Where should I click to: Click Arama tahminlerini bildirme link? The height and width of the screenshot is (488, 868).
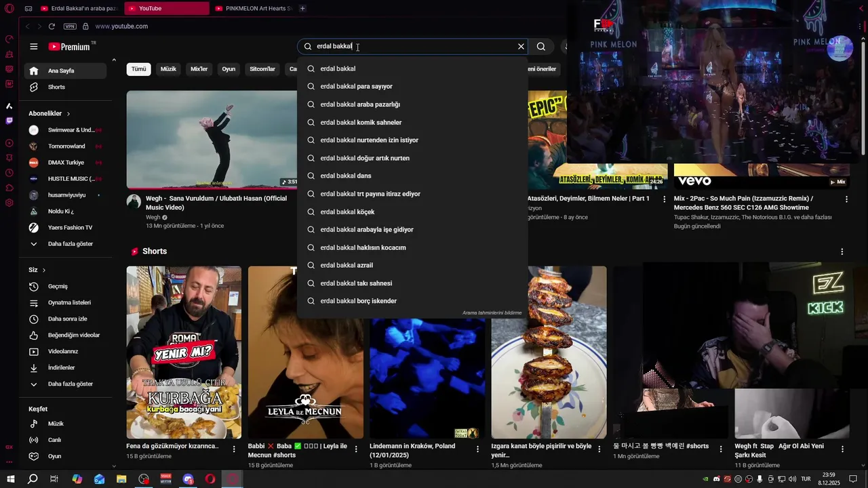pos(492,313)
